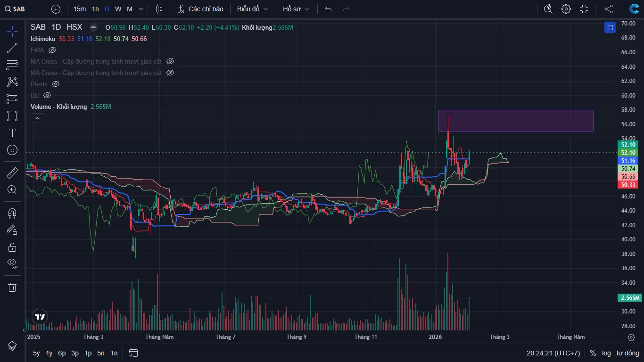The height and width of the screenshot is (362, 644).
Task: Select the W weekly interval
Action: pyautogui.click(x=118, y=9)
